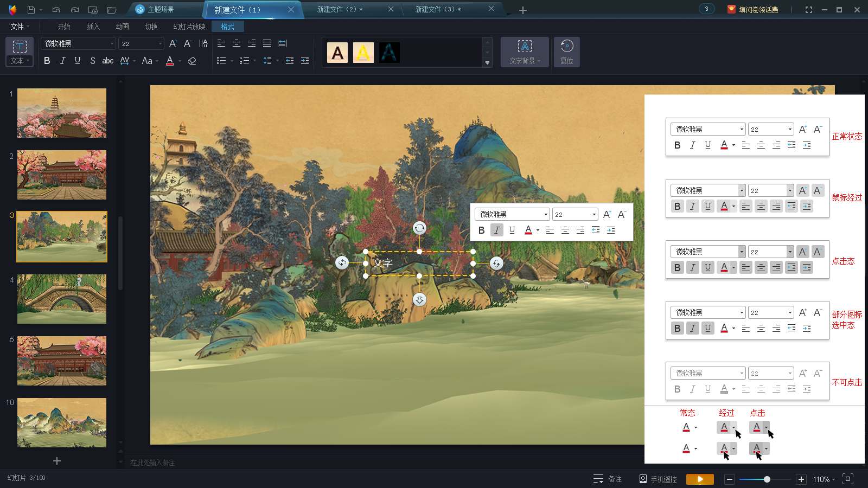
Task: Open the line spacing dropdown arrow
Action: [x=277, y=61]
